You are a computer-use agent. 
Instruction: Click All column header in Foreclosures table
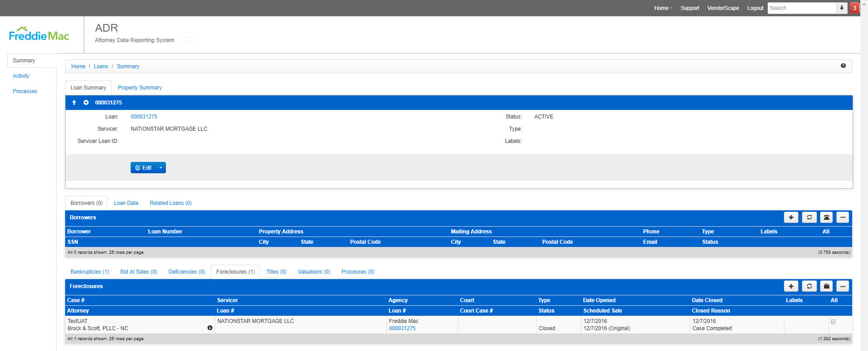coord(834,300)
